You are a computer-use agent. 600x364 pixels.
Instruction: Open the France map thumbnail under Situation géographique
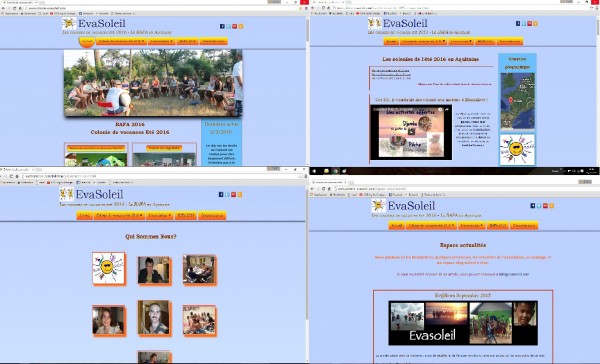point(518,102)
